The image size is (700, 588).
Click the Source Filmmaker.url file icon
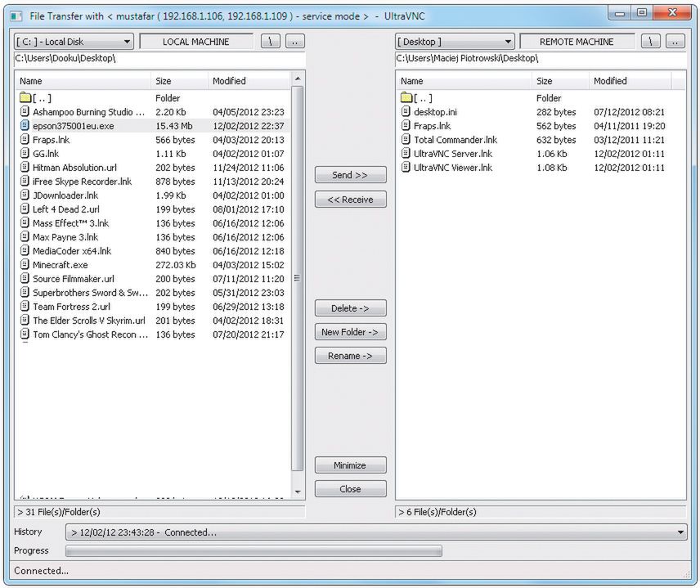click(25, 279)
